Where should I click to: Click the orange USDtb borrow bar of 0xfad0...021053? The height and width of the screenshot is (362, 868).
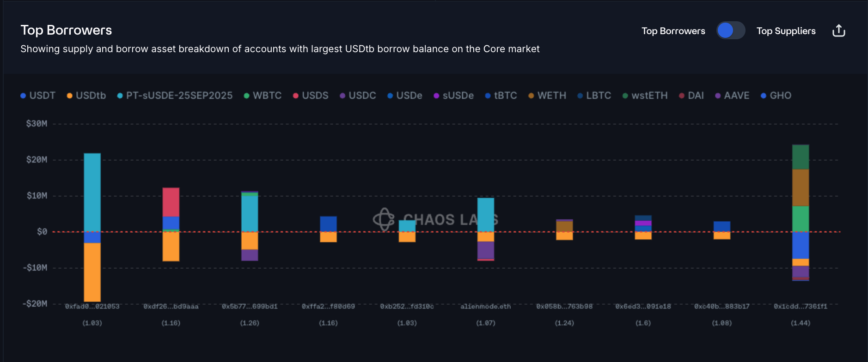[92, 272]
